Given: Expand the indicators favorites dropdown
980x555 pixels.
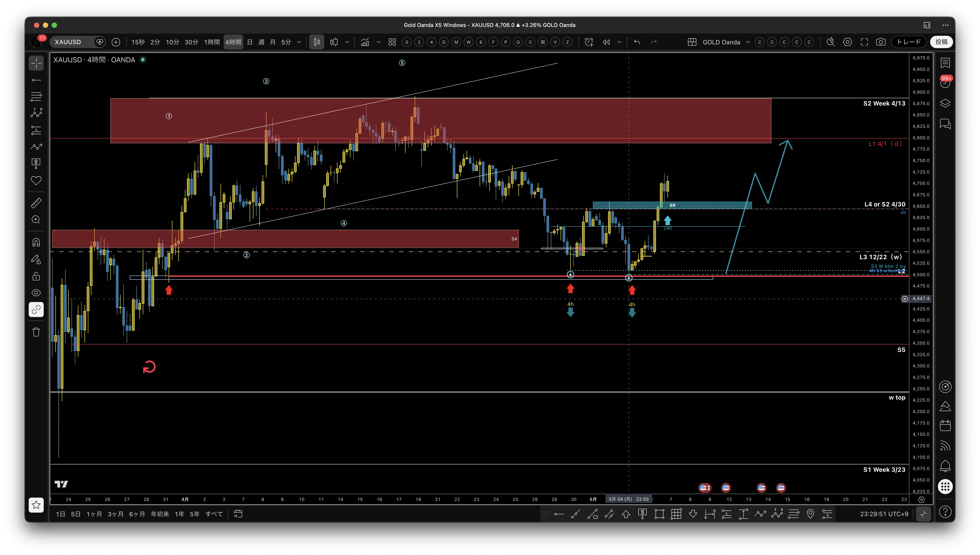Looking at the screenshot, I should click(x=378, y=42).
